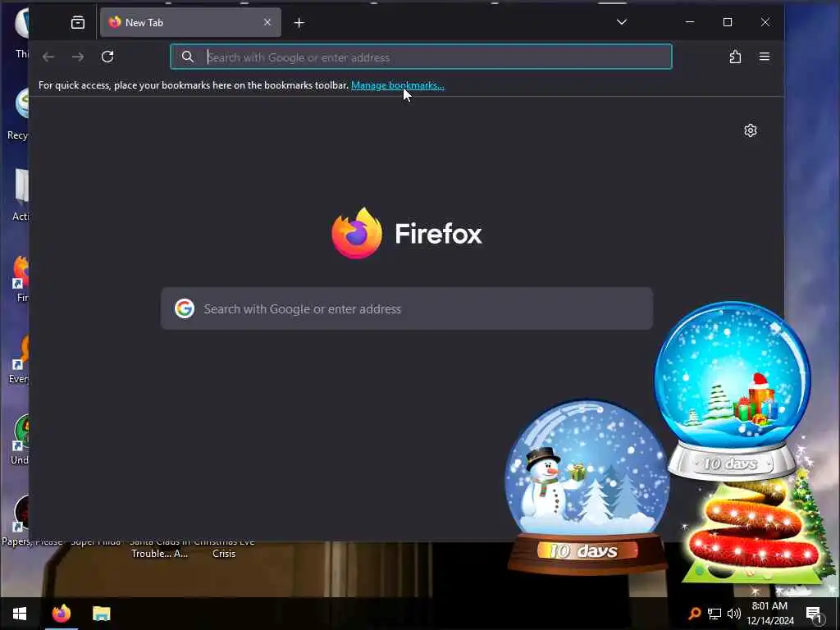Open Firefox View recent browsing icon

click(78, 22)
